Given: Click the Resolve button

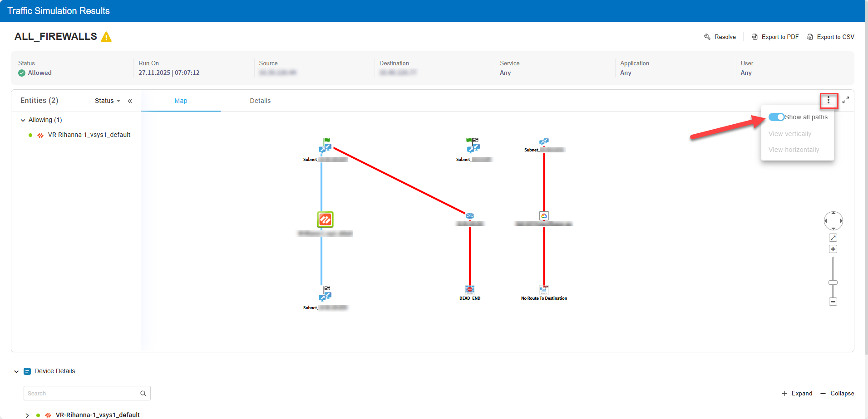Looking at the screenshot, I should [x=720, y=37].
